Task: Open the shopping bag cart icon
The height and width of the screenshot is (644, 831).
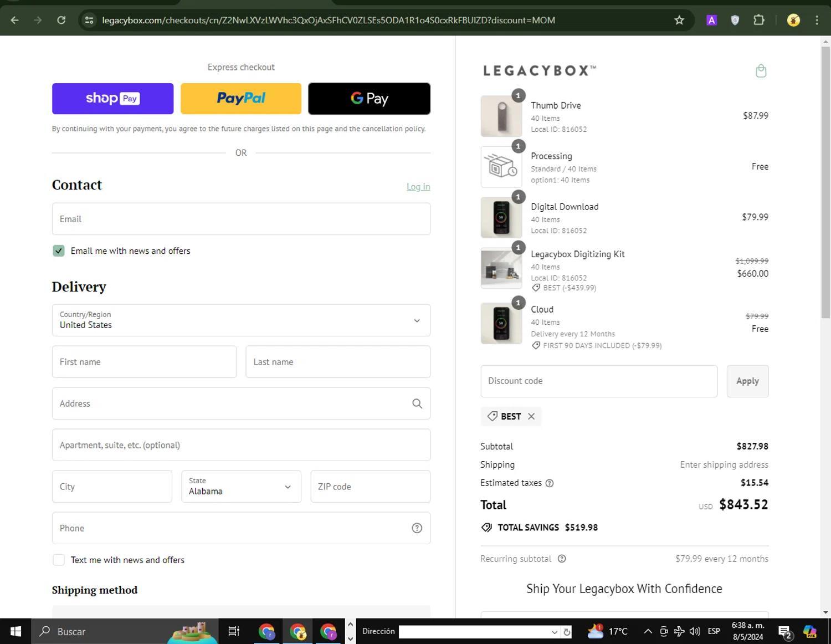Action: coord(761,71)
